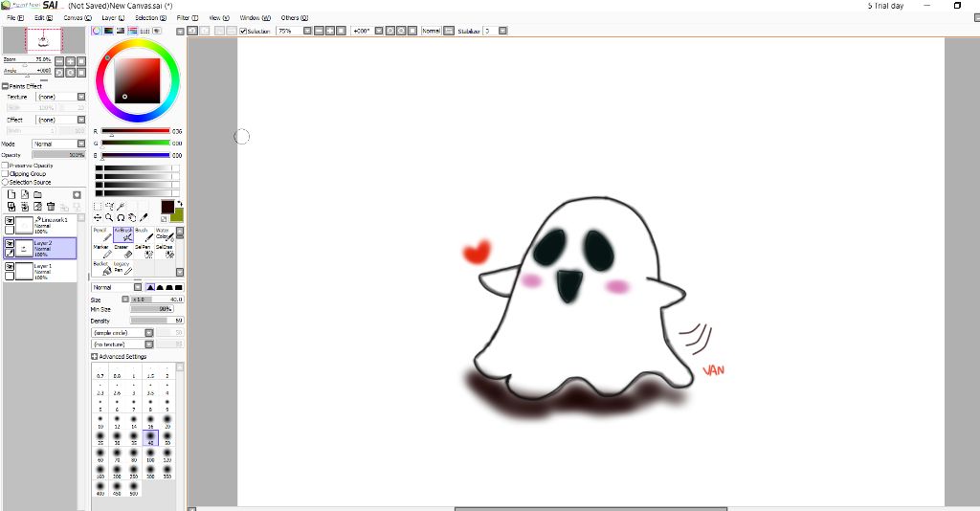Pick the move layer tool
This screenshot has height=511, width=980.
pos(98,217)
